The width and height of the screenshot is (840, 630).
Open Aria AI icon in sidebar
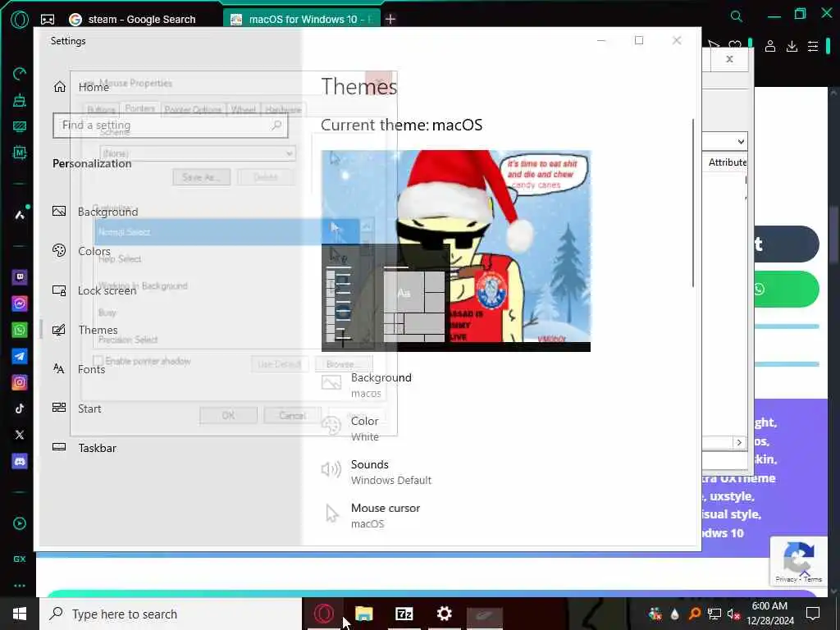(x=20, y=215)
